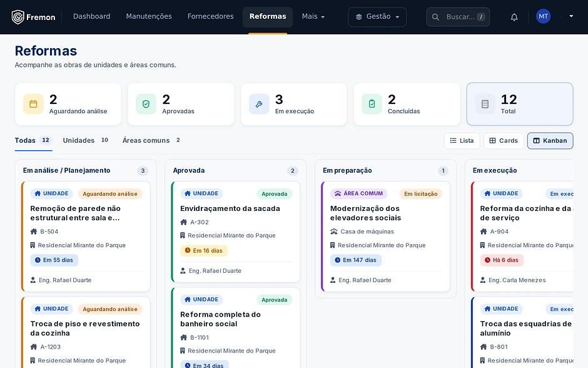Image resolution: width=588 pixels, height=368 pixels.
Task: Click shield icon on Aprovadas card
Action: [146, 104]
